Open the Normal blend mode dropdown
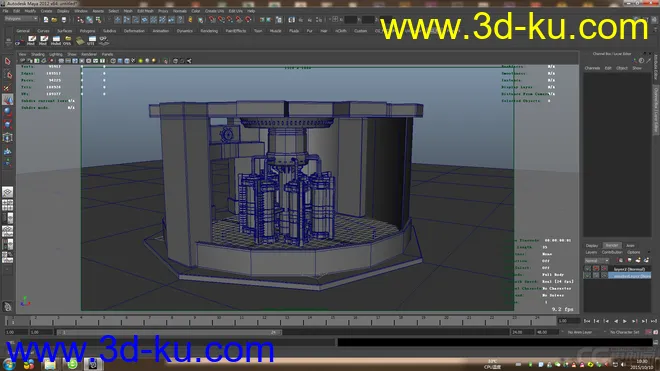 tap(597, 261)
